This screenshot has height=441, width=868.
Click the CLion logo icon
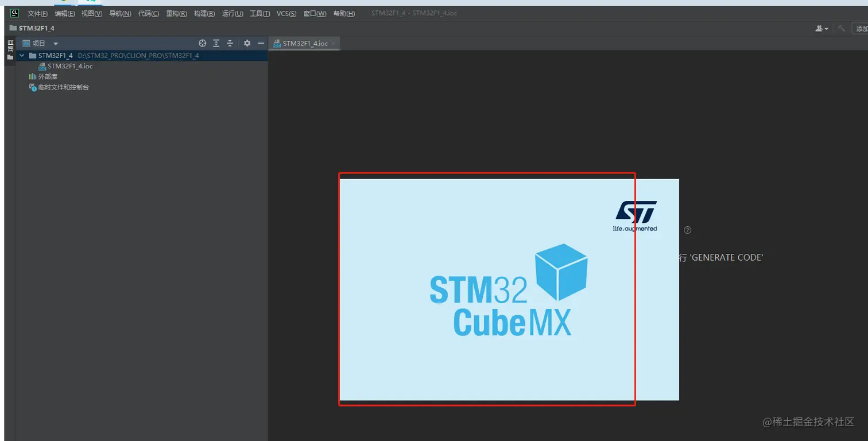(x=15, y=13)
